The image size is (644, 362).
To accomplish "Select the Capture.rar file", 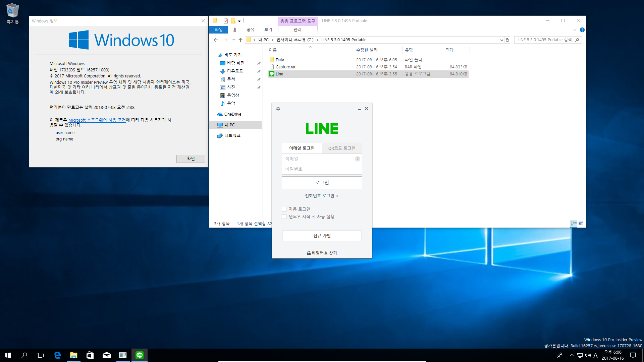I will pyautogui.click(x=368, y=67).
